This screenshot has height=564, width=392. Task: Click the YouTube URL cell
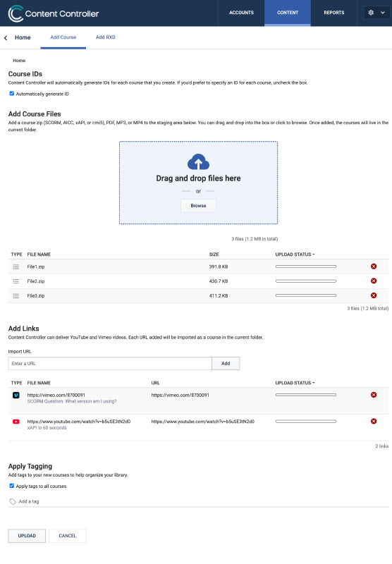[x=203, y=422]
